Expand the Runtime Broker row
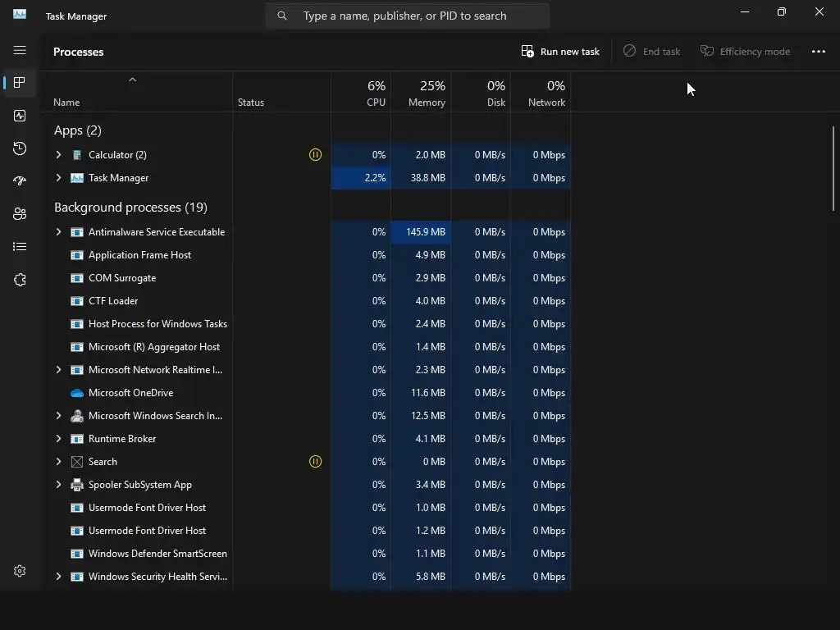This screenshot has width=840, height=630. coord(58,439)
